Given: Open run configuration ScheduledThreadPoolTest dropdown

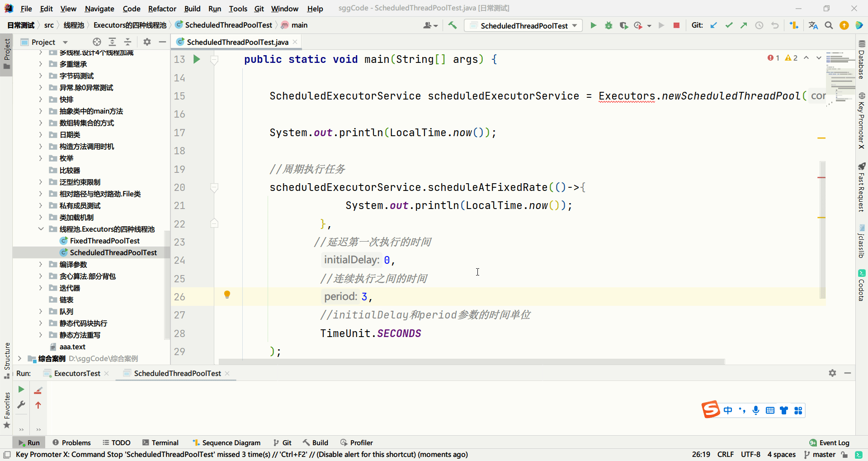Looking at the screenshot, I should click(x=523, y=26).
